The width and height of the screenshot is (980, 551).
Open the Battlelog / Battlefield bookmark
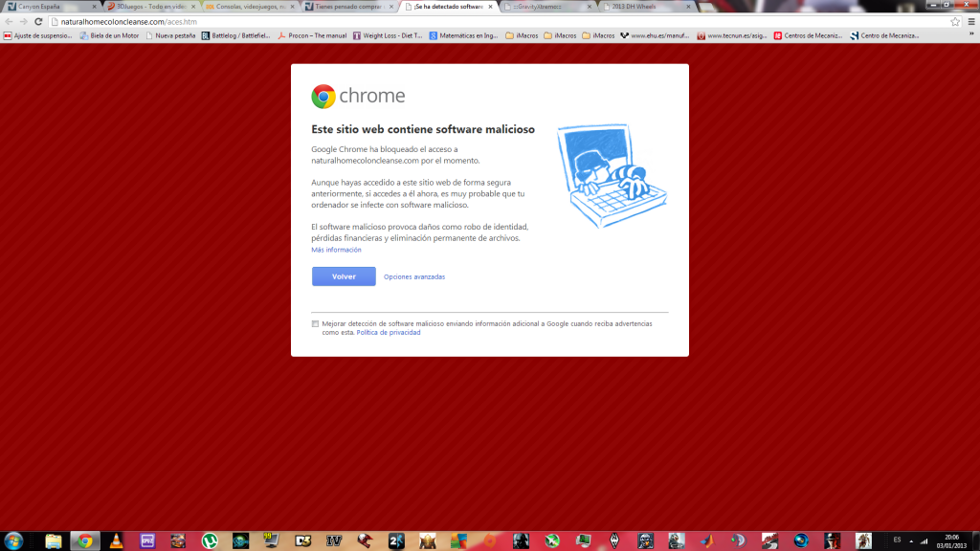tap(236, 35)
